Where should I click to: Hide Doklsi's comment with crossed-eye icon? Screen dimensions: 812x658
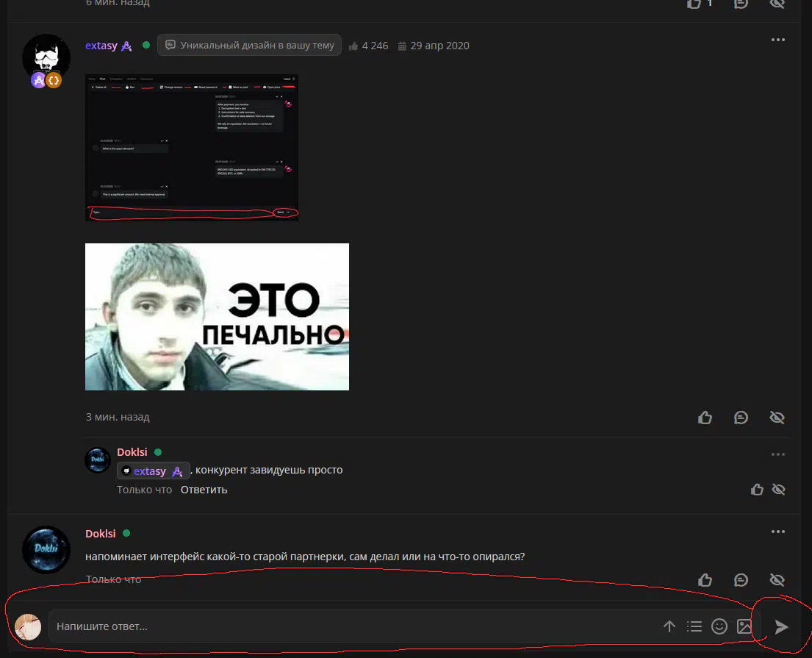click(x=778, y=490)
